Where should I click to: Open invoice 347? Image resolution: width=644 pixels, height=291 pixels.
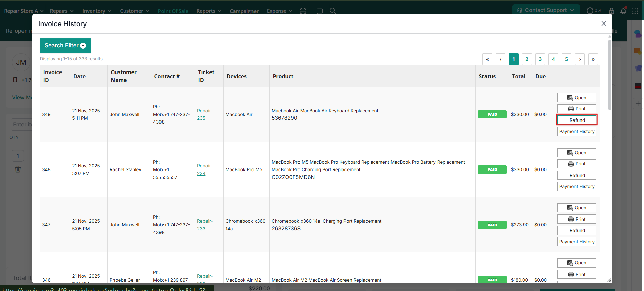tap(577, 208)
